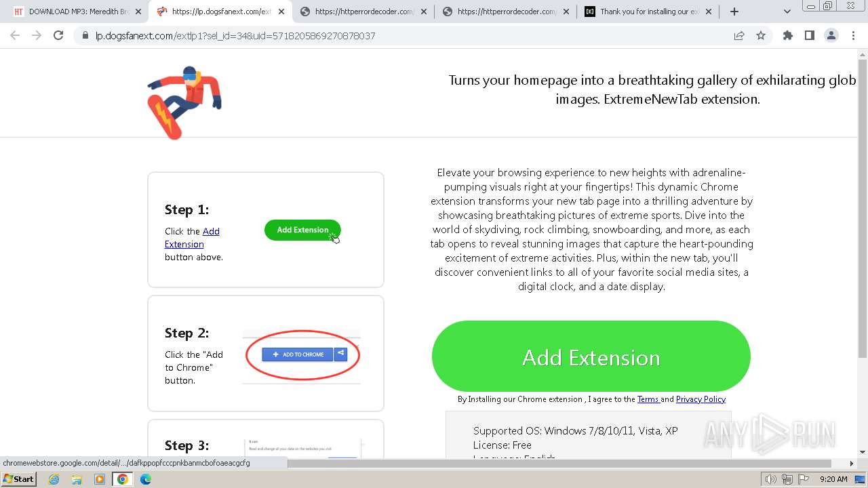Close the DOWNLOAD MP3 tab
Screen dimensions: 868x488
138,12
